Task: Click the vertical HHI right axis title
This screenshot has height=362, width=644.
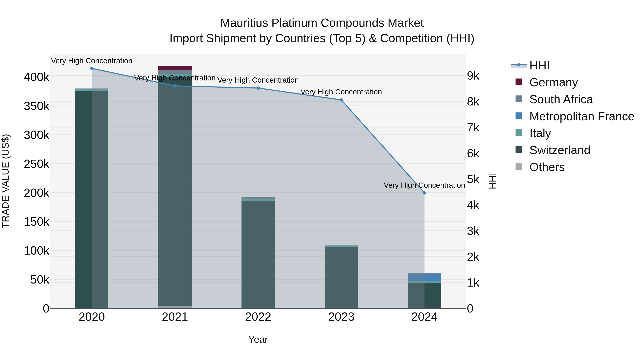Action: pyautogui.click(x=492, y=181)
